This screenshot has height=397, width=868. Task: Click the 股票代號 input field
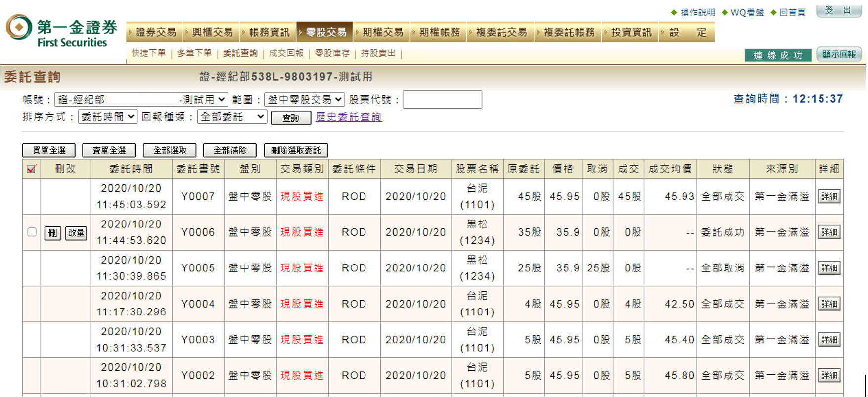click(x=442, y=100)
